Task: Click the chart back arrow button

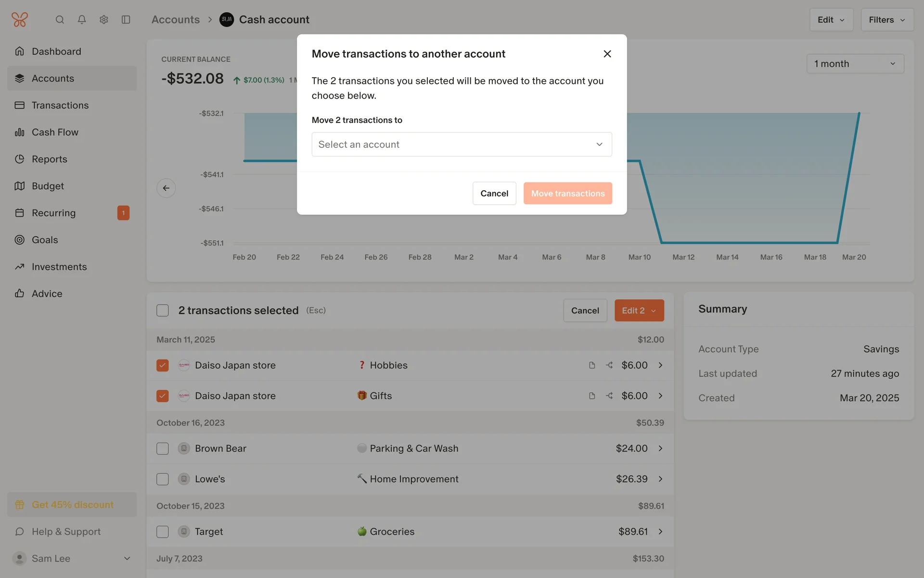Action: point(166,188)
